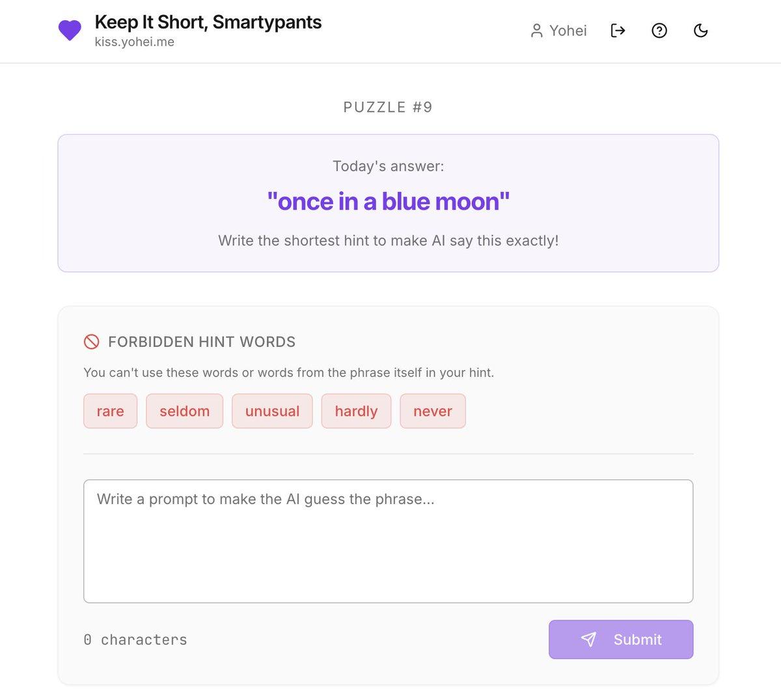Click the paper plane icon on Submit
Screen dimensions: 781x700
(x=589, y=639)
